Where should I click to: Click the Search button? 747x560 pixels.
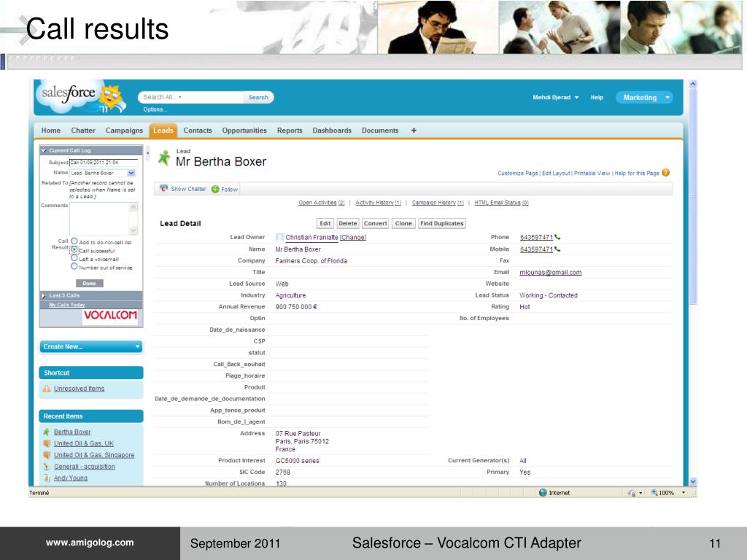click(259, 97)
